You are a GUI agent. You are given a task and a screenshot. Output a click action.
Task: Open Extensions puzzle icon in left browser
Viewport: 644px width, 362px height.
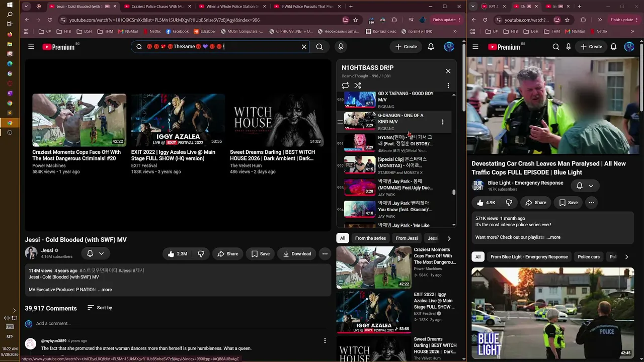pos(394,20)
